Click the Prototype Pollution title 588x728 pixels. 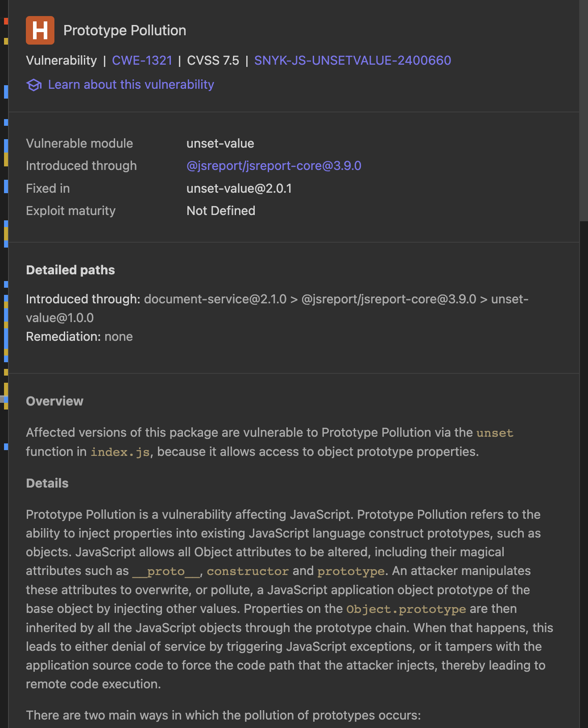pos(125,30)
